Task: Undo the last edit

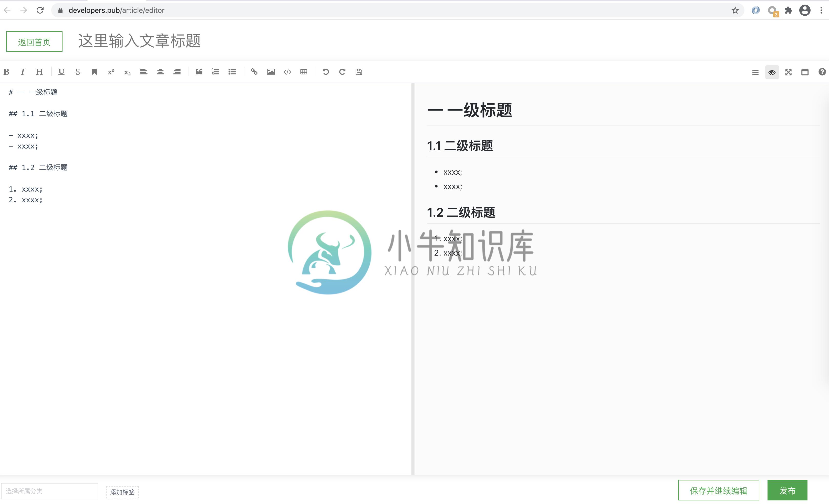Action: pyautogui.click(x=326, y=72)
